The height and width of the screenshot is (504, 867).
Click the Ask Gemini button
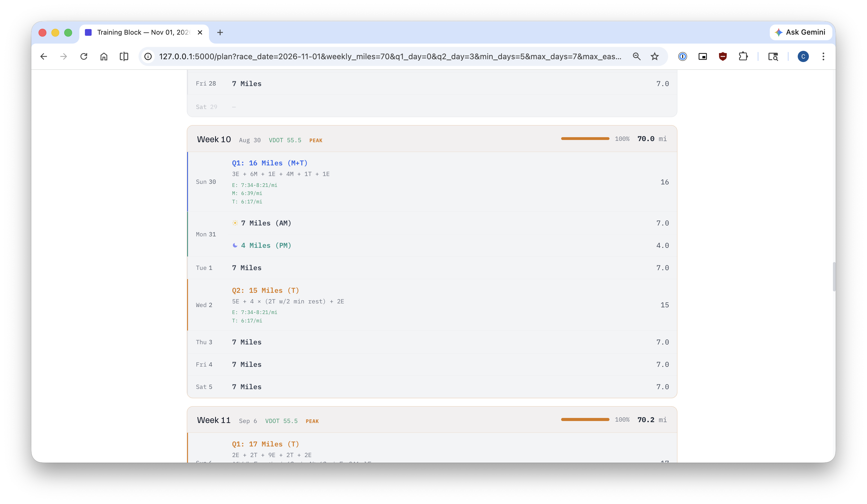(800, 32)
